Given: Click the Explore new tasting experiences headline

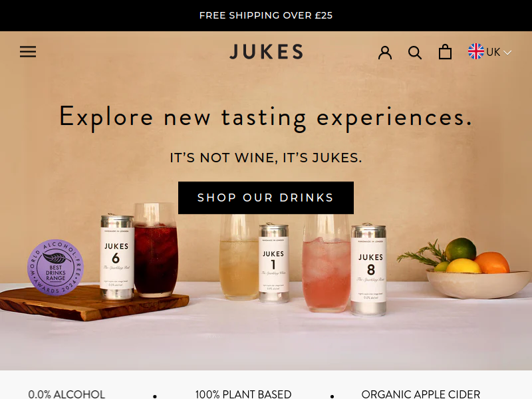Looking at the screenshot, I should tap(265, 118).
